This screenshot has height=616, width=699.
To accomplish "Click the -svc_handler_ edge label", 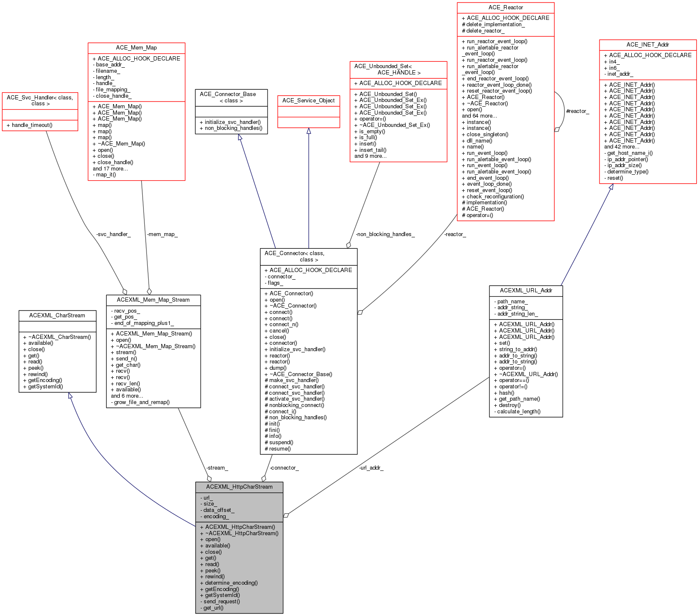I will (x=113, y=234).
